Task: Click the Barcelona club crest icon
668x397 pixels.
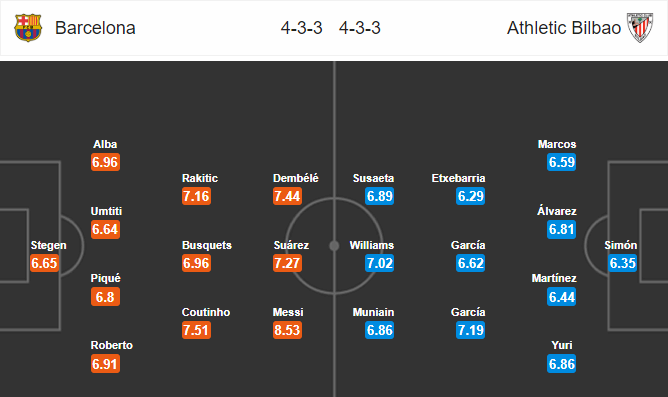Action: 28,28
